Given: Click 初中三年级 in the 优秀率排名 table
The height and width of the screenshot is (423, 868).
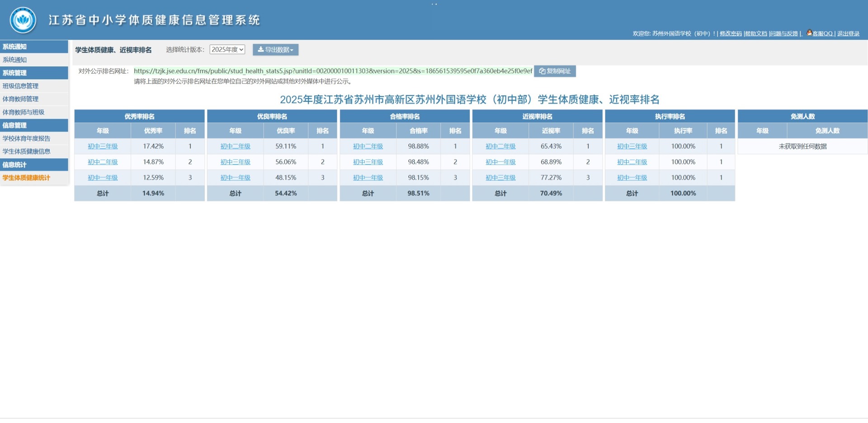Looking at the screenshot, I should [103, 147].
